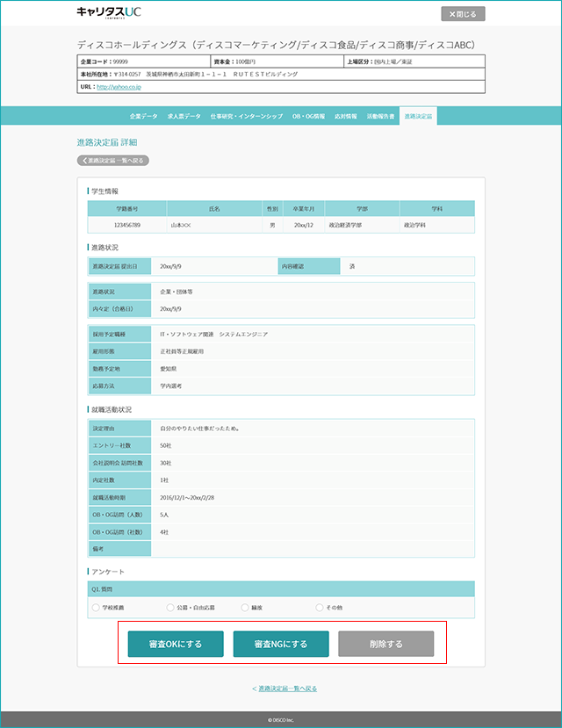This screenshot has width=562, height=728.
Task: Click the 1社 offer count value
Action: (x=164, y=480)
